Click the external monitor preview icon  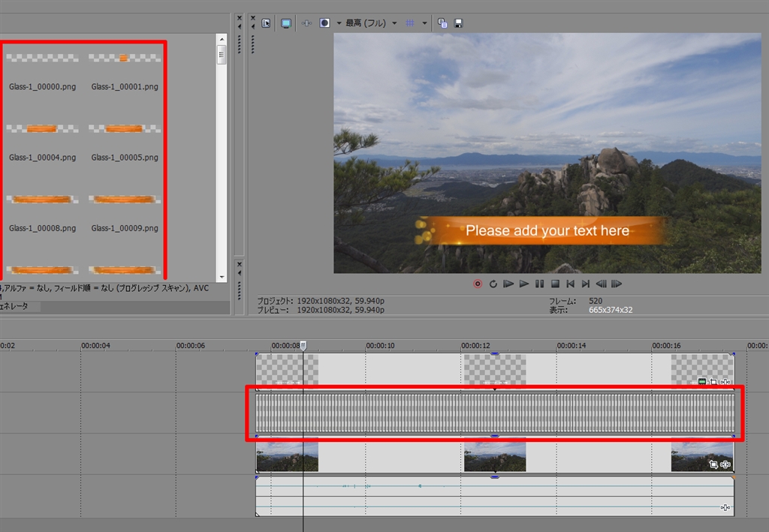pos(286,23)
